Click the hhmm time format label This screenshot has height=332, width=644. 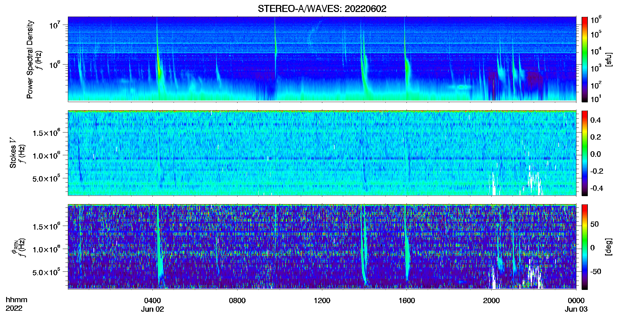click(17, 300)
